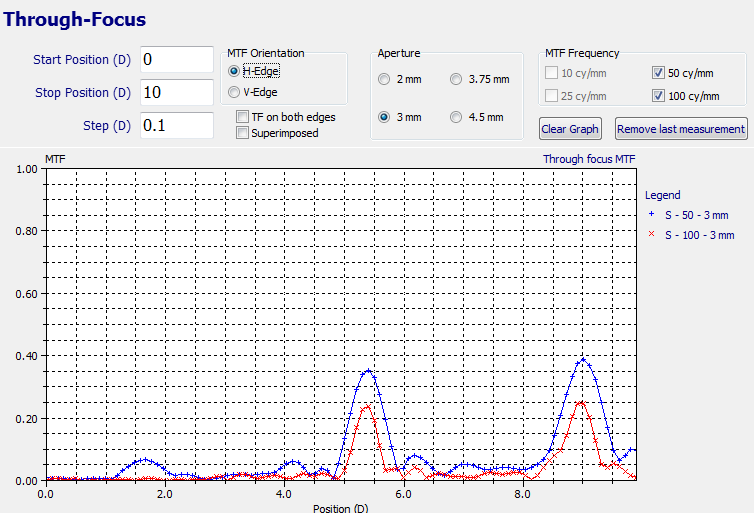Select the V-Edge orientation radio button
The width and height of the screenshot is (754, 513).
tap(234, 91)
